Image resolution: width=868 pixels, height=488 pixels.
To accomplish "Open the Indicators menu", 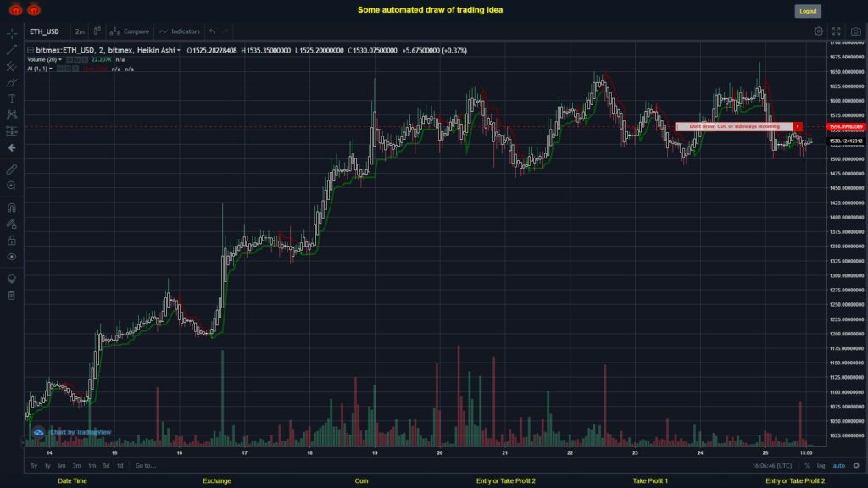I will click(180, 31).
